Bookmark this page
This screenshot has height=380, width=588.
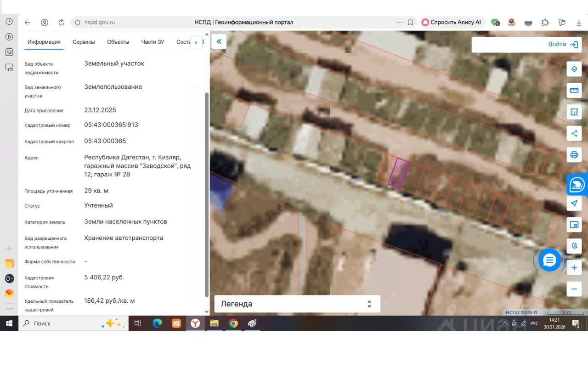pos(410,22)
